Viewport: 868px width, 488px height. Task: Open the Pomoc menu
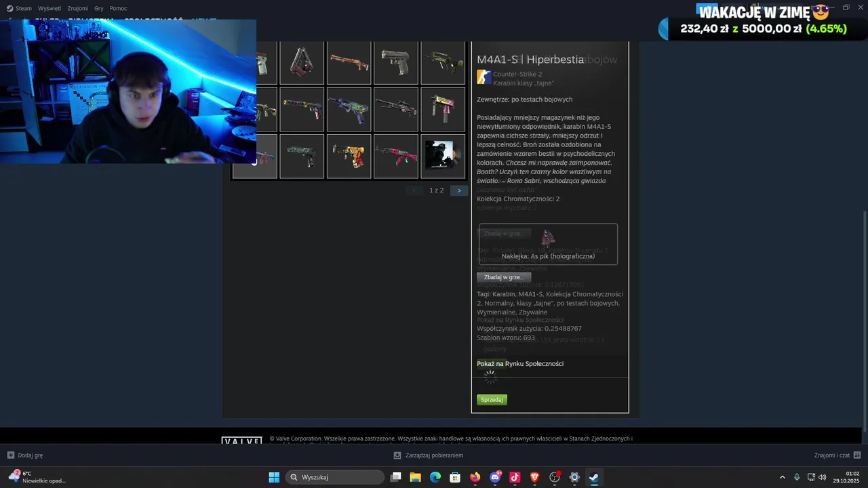(119, 8)
